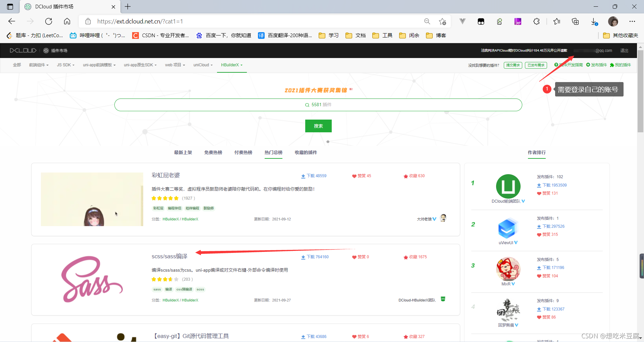
Task: Click the 插件开发指南 question mark icon
Action: pos(555,65)
